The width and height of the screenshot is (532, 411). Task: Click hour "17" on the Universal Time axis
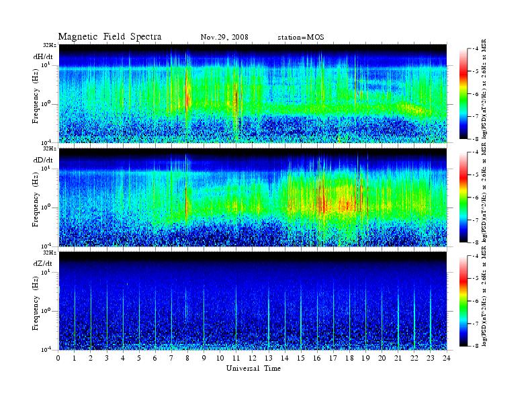coord(333,358)
